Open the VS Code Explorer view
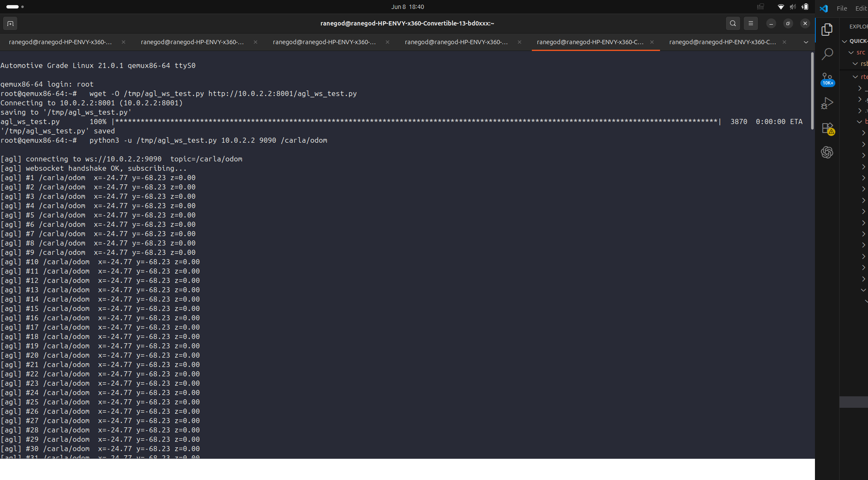 coord(827,29)
